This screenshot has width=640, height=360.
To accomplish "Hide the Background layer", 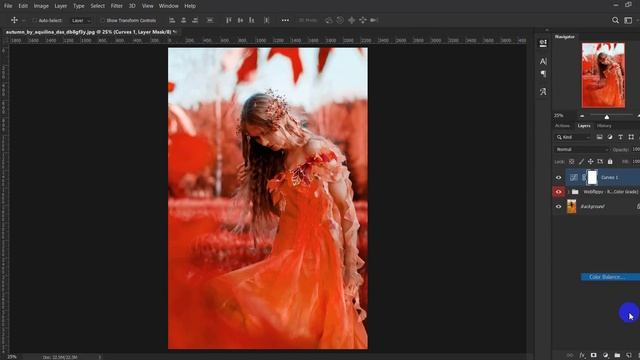I will point(558,207).
